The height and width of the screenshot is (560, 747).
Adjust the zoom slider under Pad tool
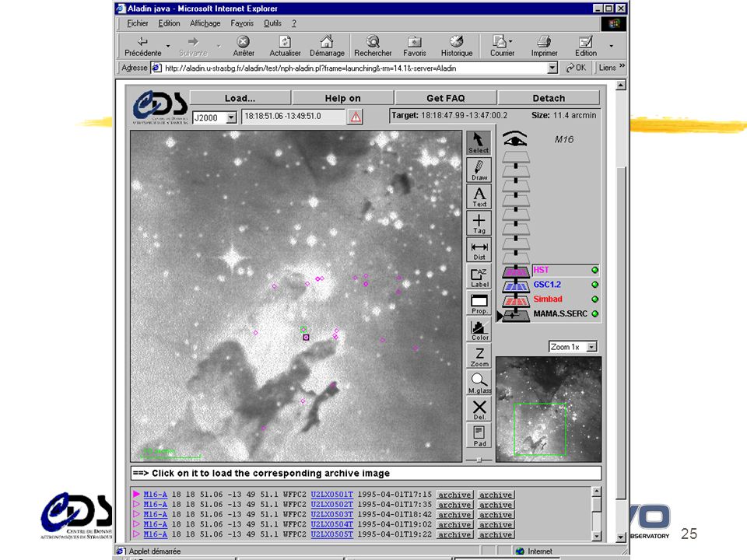479,460
